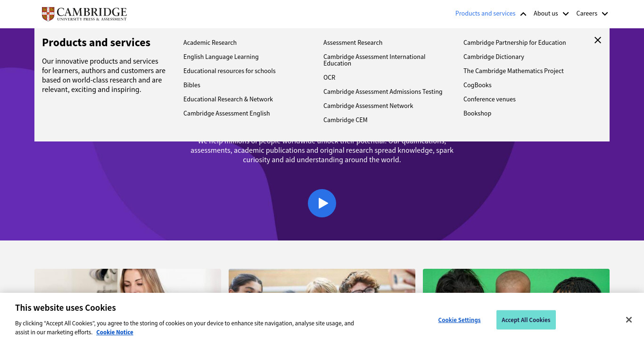The height and width of the screenshot is (348, 644).
Task: Open Educational Research & Network
Action: 228,99
